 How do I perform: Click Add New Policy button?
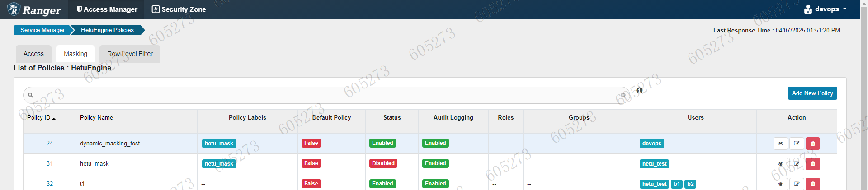[x=812, y=93]
